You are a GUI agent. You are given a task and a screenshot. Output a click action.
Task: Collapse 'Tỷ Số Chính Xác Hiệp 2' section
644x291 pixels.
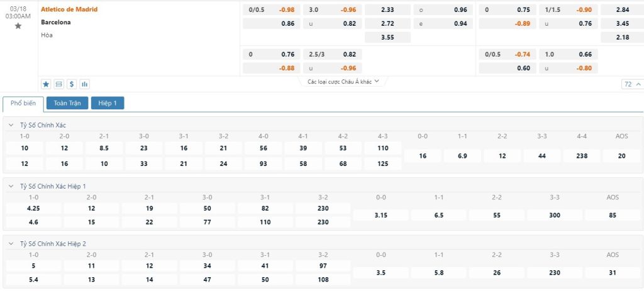click(11, 244)
